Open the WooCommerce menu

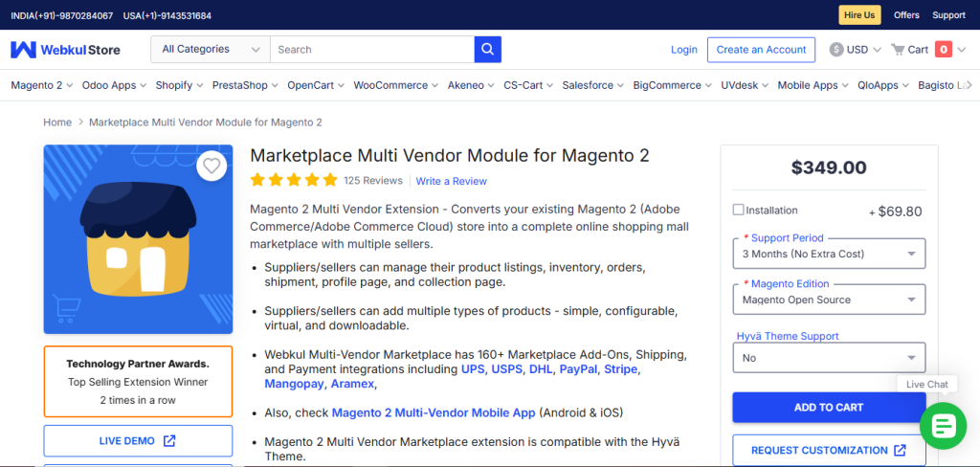pyautogui.click(x=396, y=85)
